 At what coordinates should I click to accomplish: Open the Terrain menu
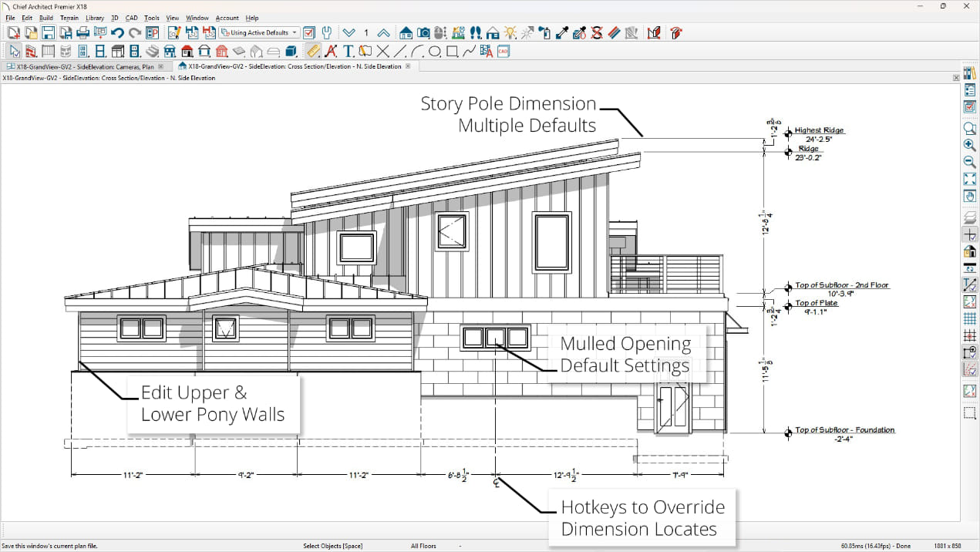click(69, 18)
